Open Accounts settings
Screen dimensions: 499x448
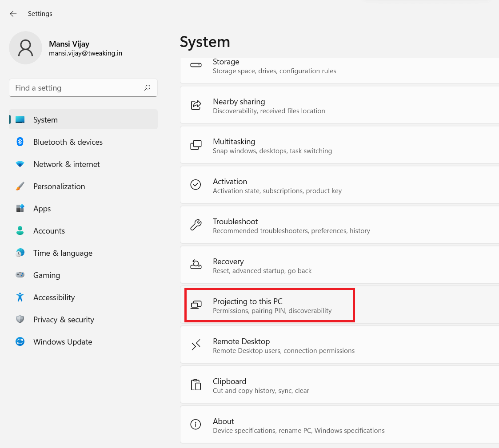[x=49, y=230]
